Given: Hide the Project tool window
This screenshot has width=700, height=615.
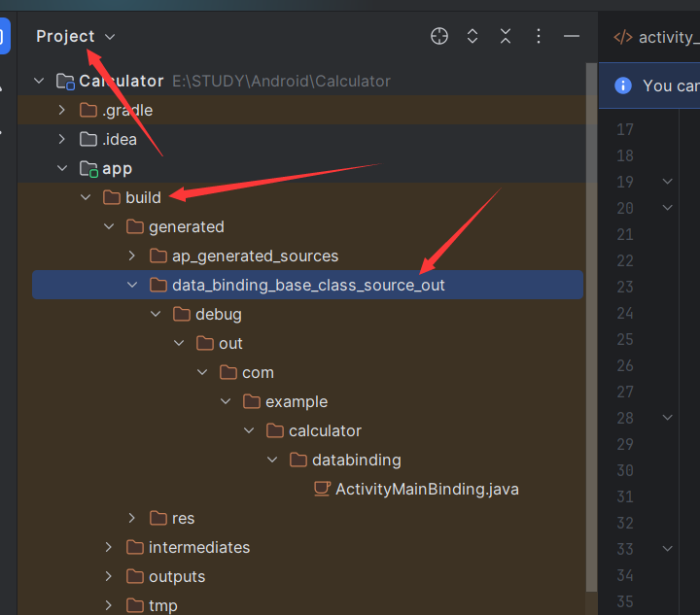Looking at the screenshot, I should tap(572, 36).
